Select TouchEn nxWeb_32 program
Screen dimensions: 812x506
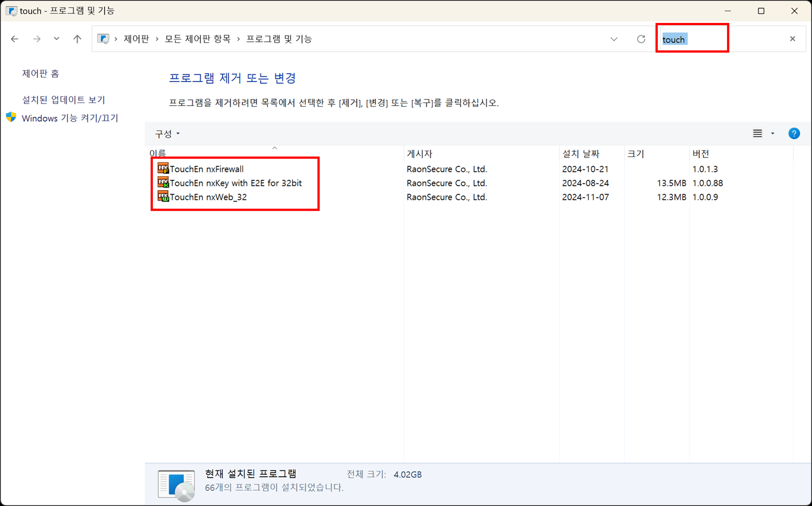(x=208, y=197)
